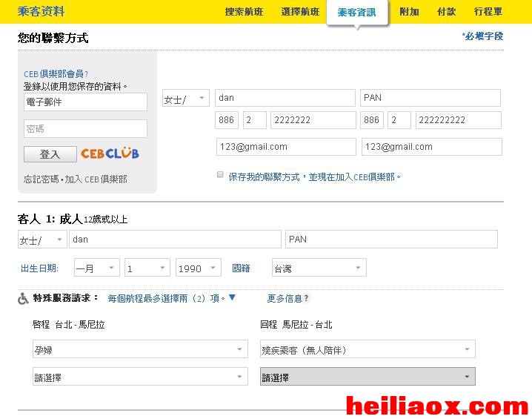
Task: Click the area code field before 222222222
Action: (399, 120)
